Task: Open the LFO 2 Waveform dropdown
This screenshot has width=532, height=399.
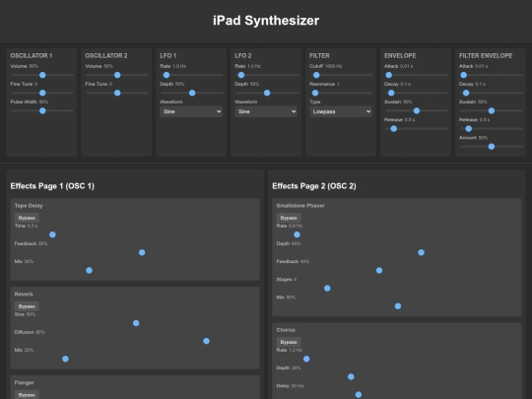Action: (x=266, y=111)
